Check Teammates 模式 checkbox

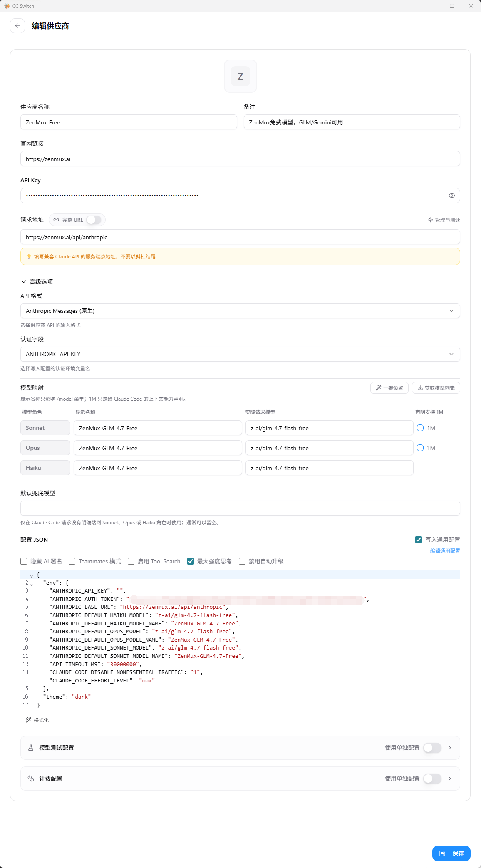tap(72, 561)
